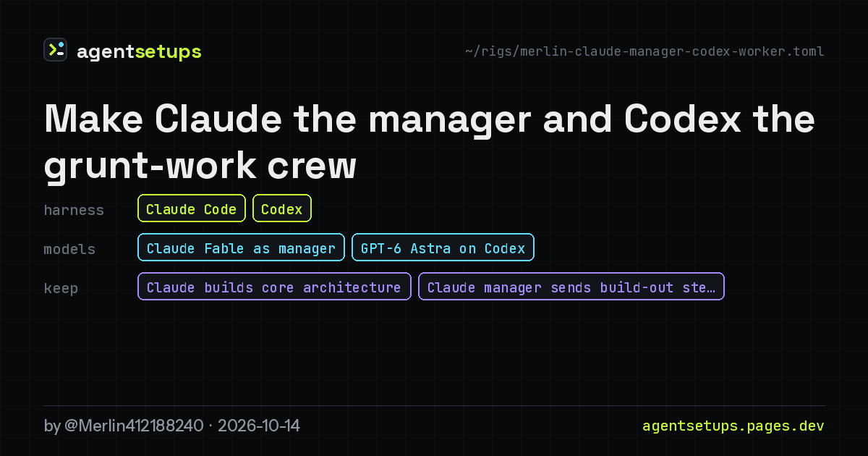Open the agentsetups.pages.dev link

pyautogui.click(x=733, y=426)
